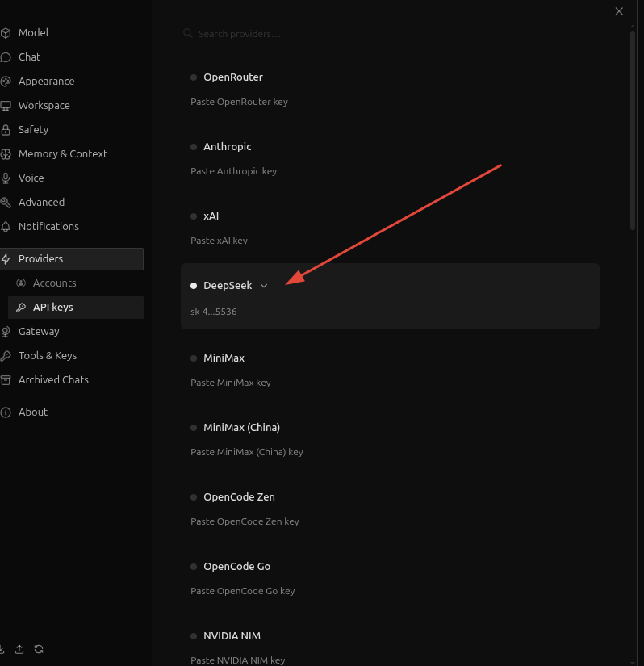
Task: Click the person icon beside Accounts
Action: 21,283
